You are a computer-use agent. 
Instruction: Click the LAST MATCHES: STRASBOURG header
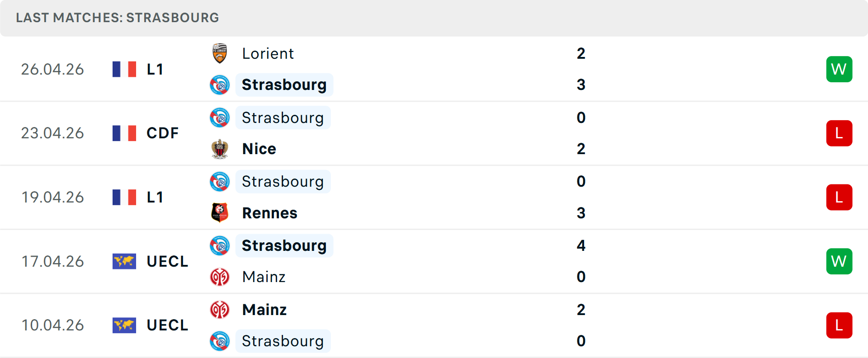pyautogui.click(x=117, y=18)
